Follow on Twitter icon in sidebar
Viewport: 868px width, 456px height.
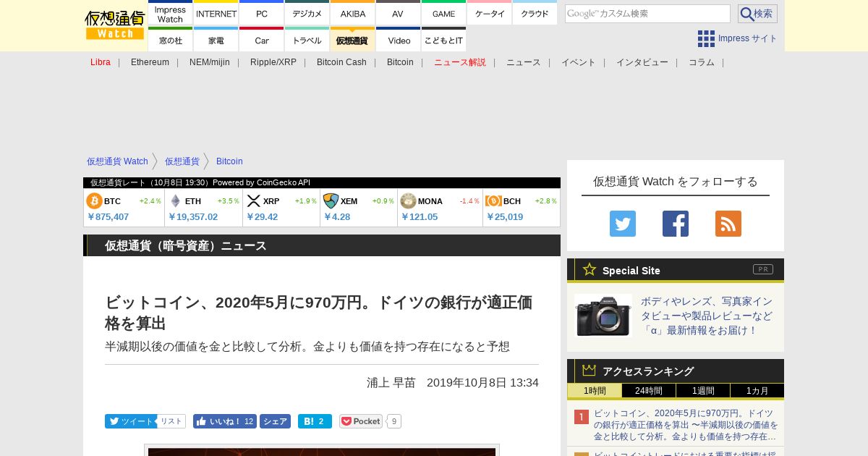pos(623,224)
